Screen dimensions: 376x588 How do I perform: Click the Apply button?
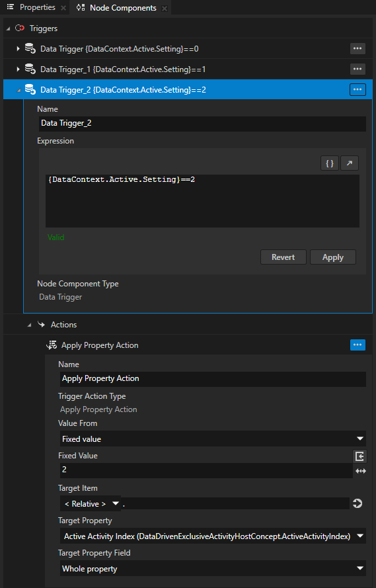(x=333, y=257)
